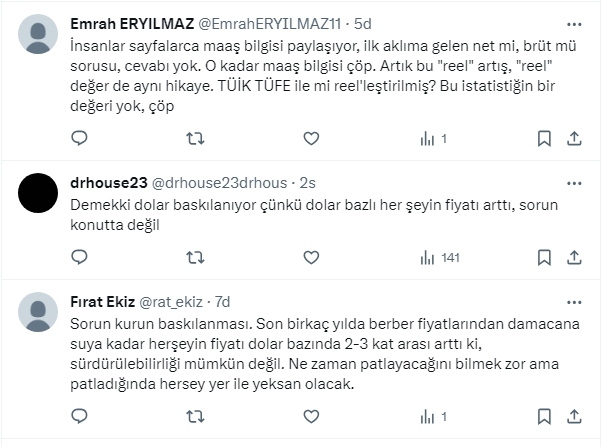Like Emrah ERYILMAZ's tweet

tap(311, 139)
